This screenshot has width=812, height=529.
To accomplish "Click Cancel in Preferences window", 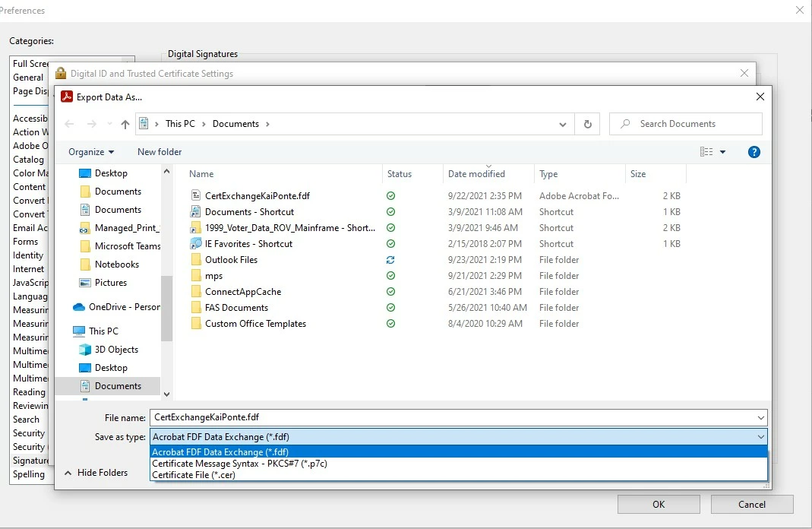I will [751, 504].
